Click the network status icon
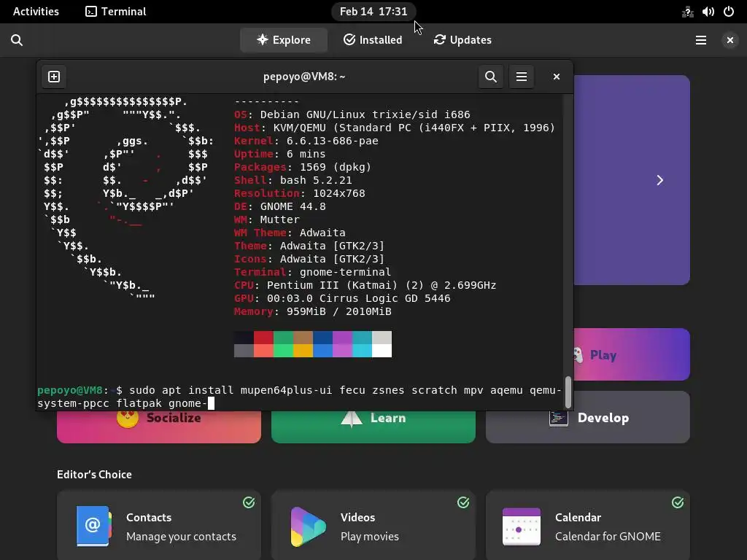This screenshot has width=747, height=560. [x=687, y=12]
